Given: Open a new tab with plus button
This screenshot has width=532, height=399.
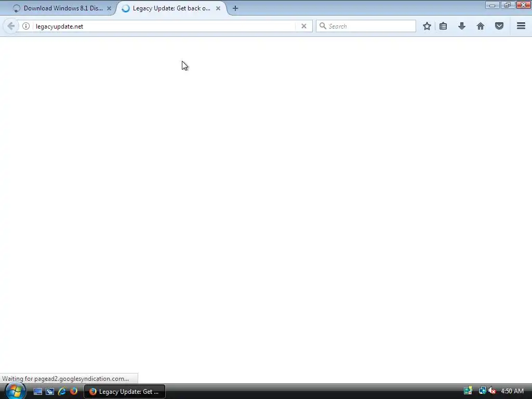Looking at the screenshot, I should 235,8.
